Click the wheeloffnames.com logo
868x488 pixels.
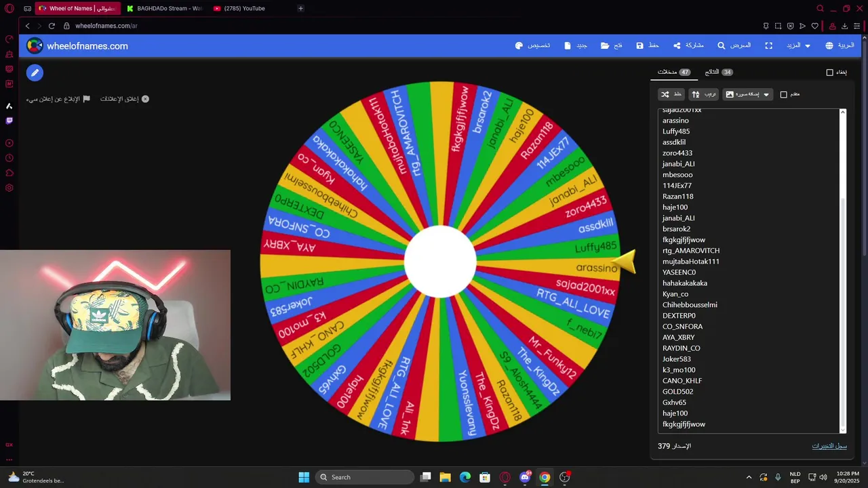click(77, 46)
